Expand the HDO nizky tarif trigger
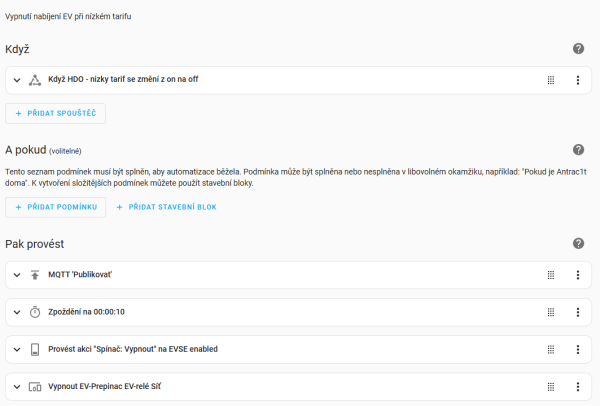600x406 pixels. point(17,80)
